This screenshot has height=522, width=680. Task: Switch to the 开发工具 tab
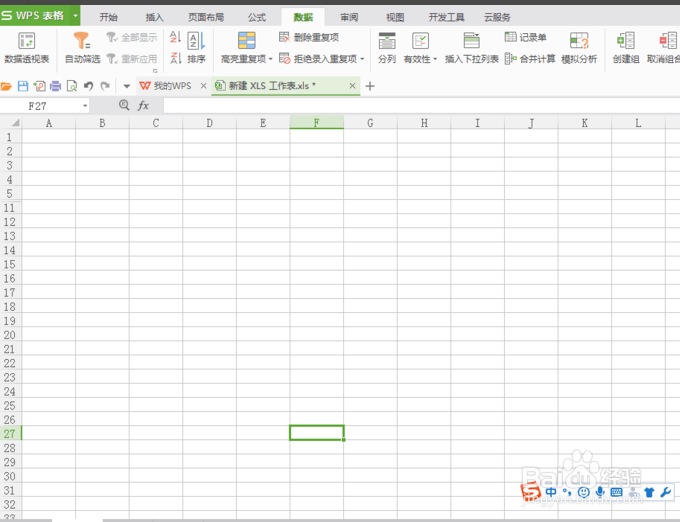tap(446, 17)
